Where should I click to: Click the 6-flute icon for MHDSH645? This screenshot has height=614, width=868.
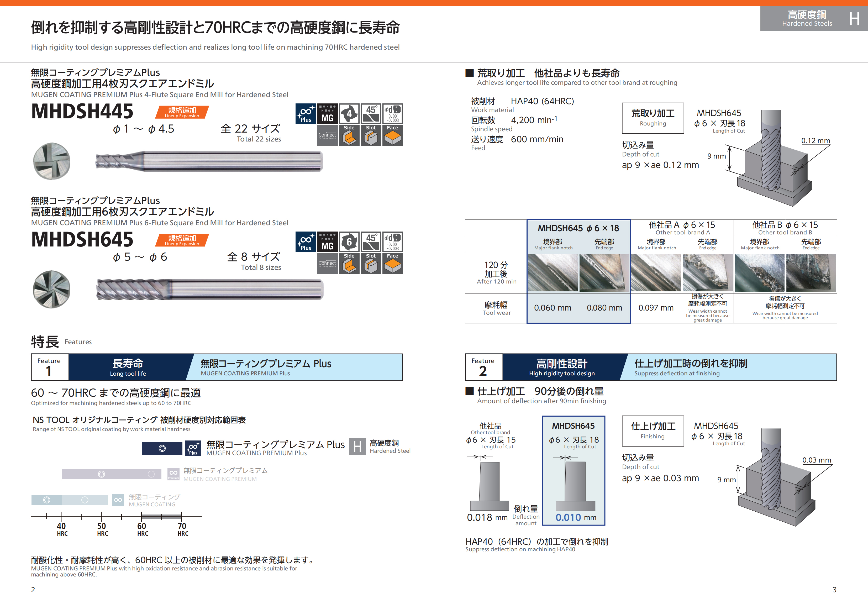click(349, 242)
